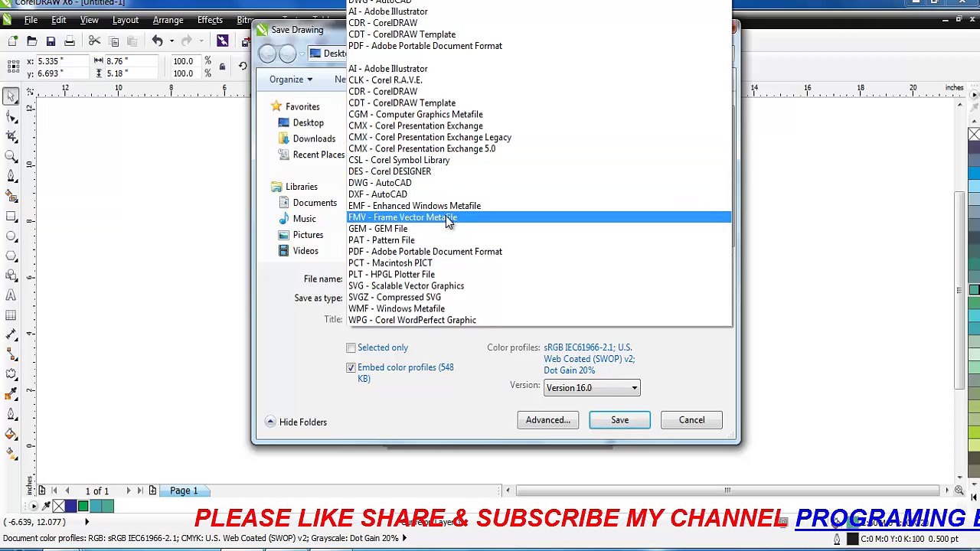Select the Fill bucket tool in the toolbox
This screenshot has width=980, height=551.
click(x=11, y=435)
